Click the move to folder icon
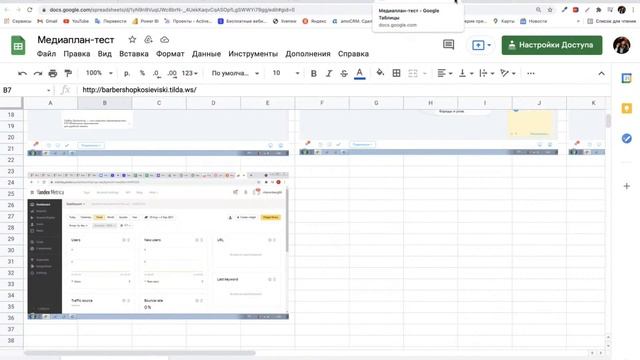Image resolution: width=640 pixels, height=360 pixels. [x=148, y=40]
